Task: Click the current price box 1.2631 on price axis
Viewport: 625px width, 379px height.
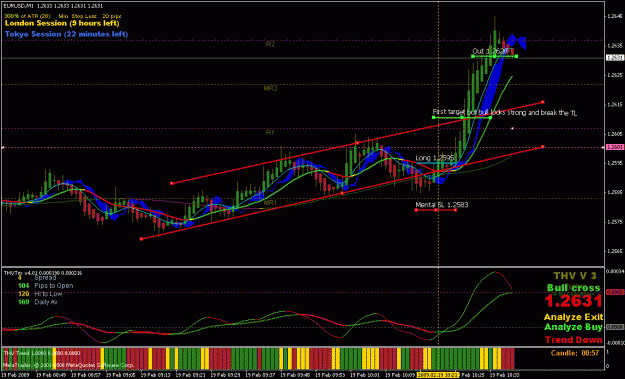Action: click(614, 58)
